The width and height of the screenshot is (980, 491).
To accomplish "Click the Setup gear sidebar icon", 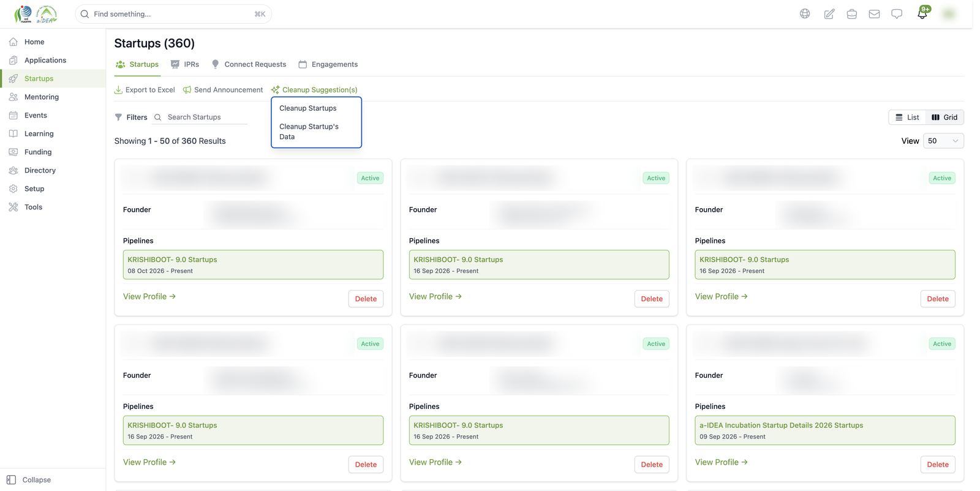I will [x=13, y=189].
